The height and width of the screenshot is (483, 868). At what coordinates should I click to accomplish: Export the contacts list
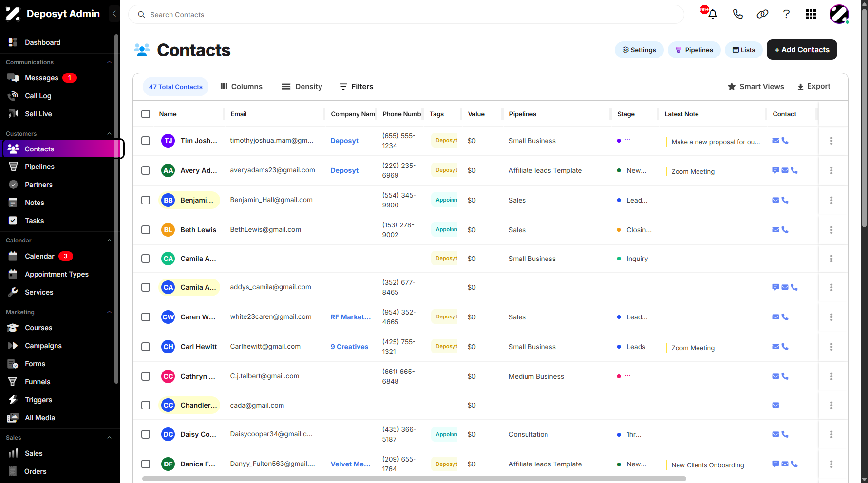814,87
